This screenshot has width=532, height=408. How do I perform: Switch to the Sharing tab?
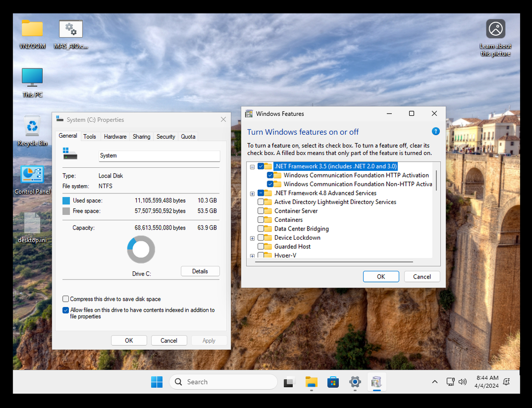(141, 136)
